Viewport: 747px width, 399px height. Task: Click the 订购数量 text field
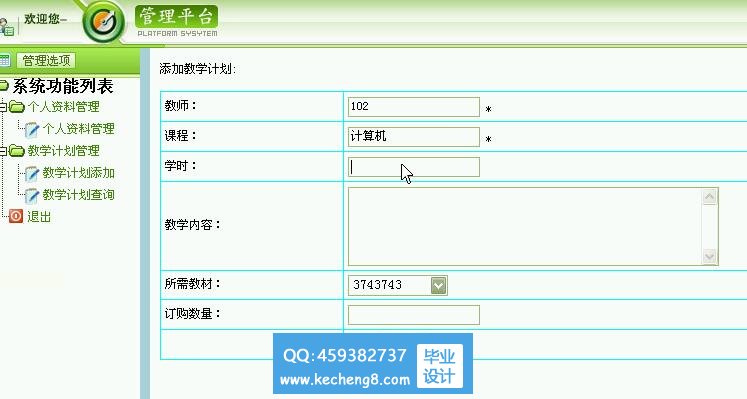[414, 315]
